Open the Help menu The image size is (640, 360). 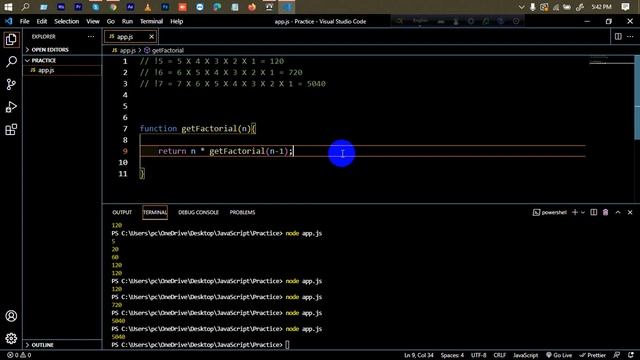tap(177, 21)
